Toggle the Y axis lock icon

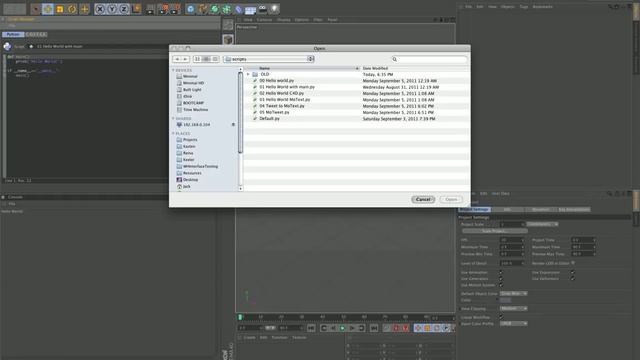point(112,9)
